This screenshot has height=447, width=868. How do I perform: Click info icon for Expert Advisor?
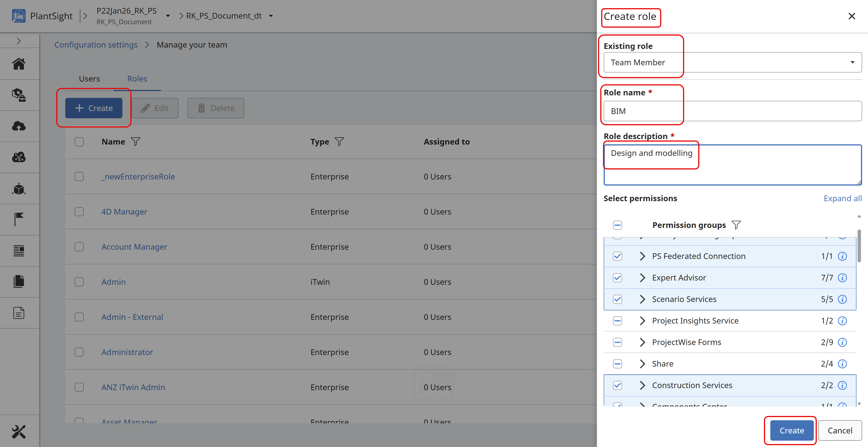tap(842, 278)
